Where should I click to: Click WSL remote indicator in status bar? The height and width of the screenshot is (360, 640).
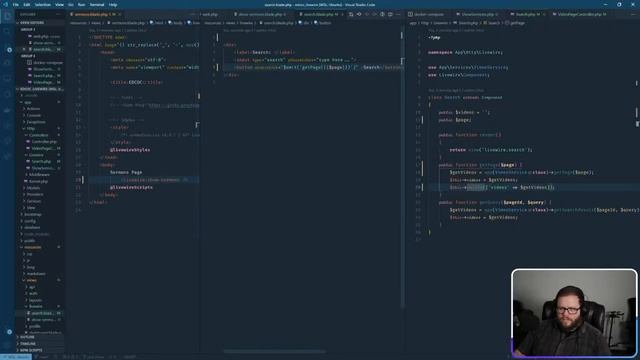click(16, 357)
